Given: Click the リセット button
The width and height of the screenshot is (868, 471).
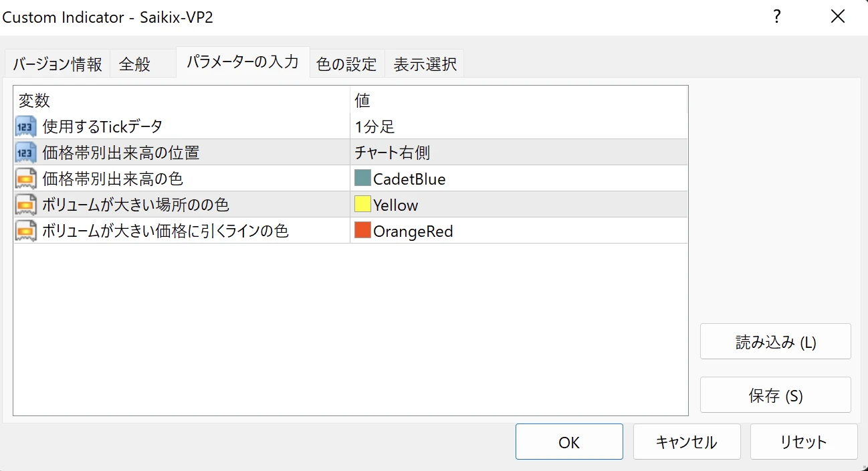Looking at the screenshot, I should point(803,442).
